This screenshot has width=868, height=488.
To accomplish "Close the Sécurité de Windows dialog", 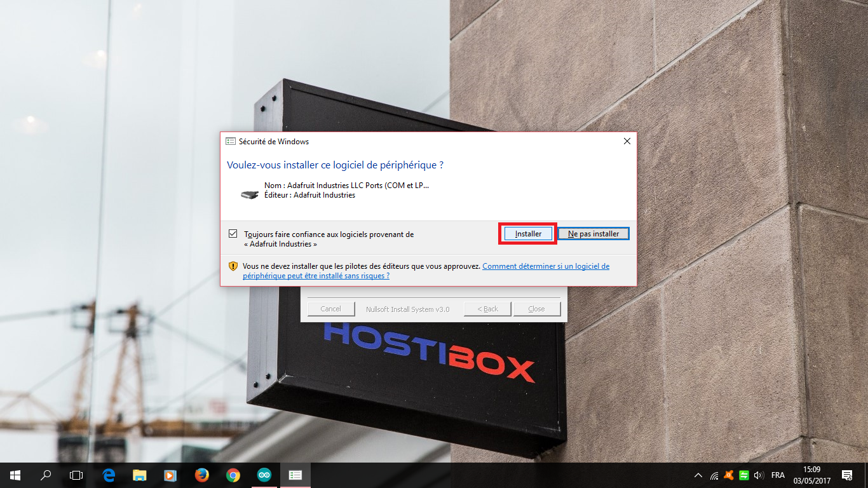I will pos(627,141).
